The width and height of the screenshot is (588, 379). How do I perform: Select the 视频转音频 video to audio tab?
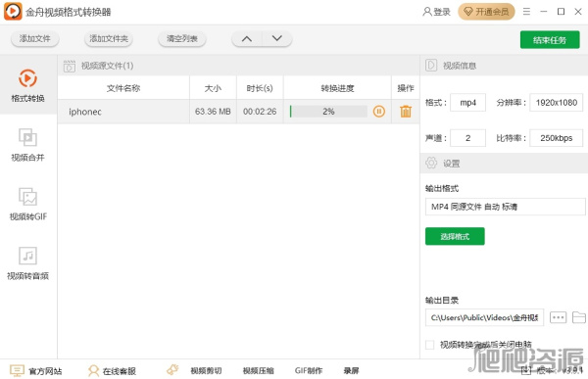27,262
